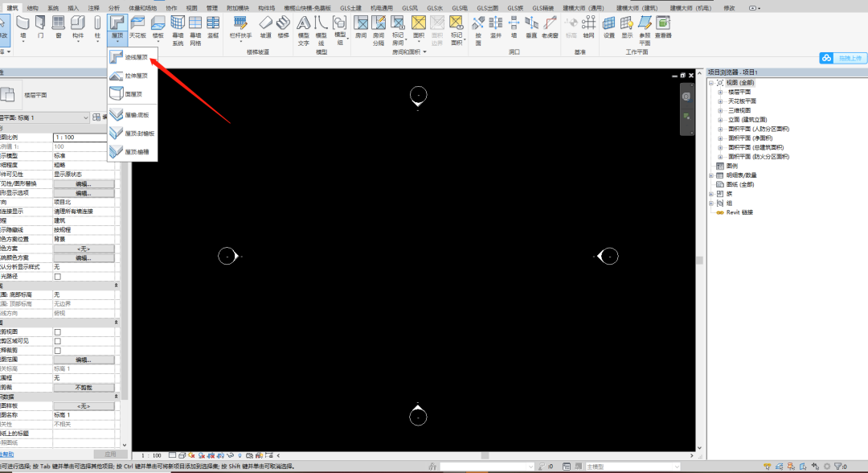Choose the 楼梯 (Stair) tool

tap(284, 27)
